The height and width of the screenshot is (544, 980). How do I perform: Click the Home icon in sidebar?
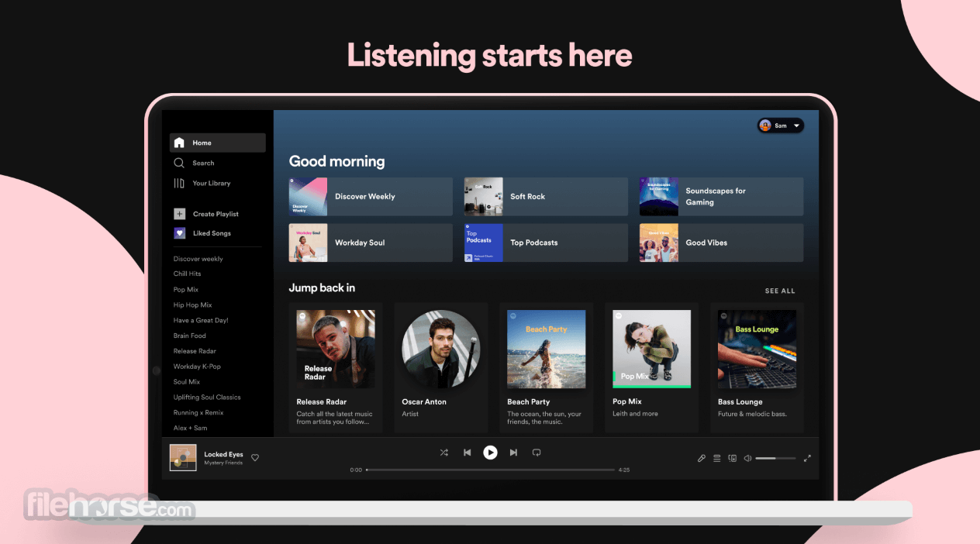click(179, 143)
